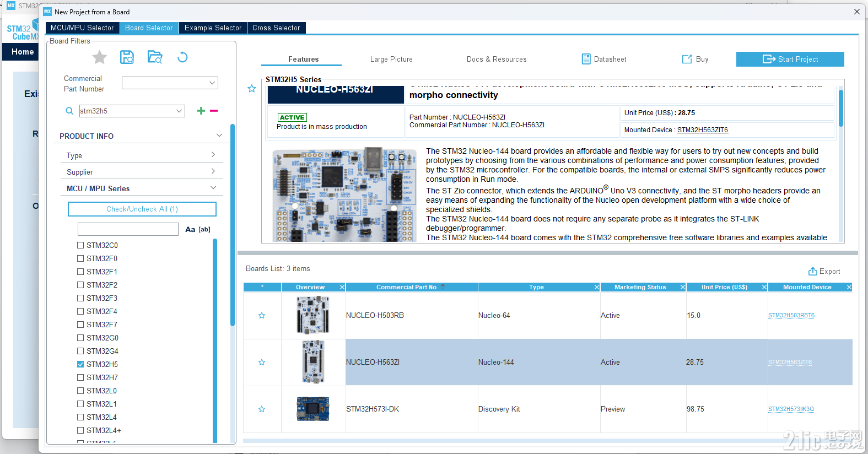The height and width of the screenshot is (454, 868).
Task: Toggle match case Aa icon
Action: (190, 229)
